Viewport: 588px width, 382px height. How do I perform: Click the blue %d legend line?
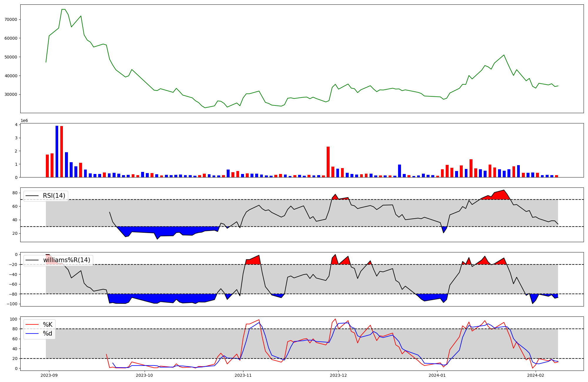click(x=32, y=334)
